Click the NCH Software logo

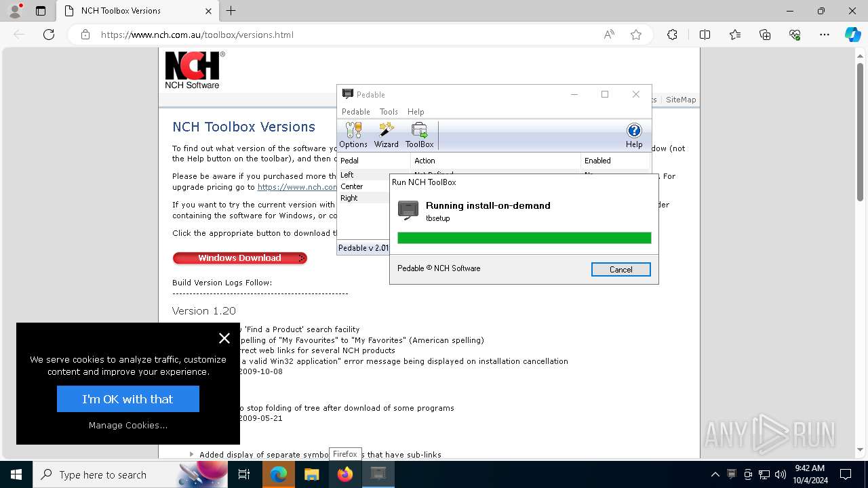pyautogui.click(x=194, y=70)
